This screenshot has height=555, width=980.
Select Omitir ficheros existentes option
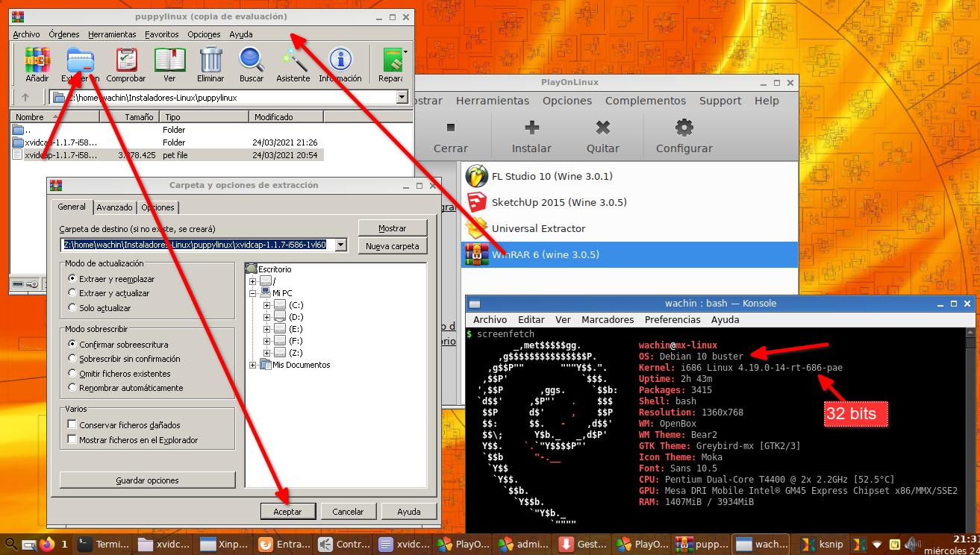click(72, 374)
